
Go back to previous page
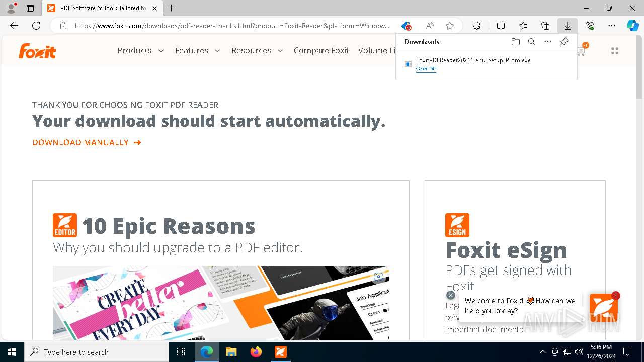click(14, 26)
